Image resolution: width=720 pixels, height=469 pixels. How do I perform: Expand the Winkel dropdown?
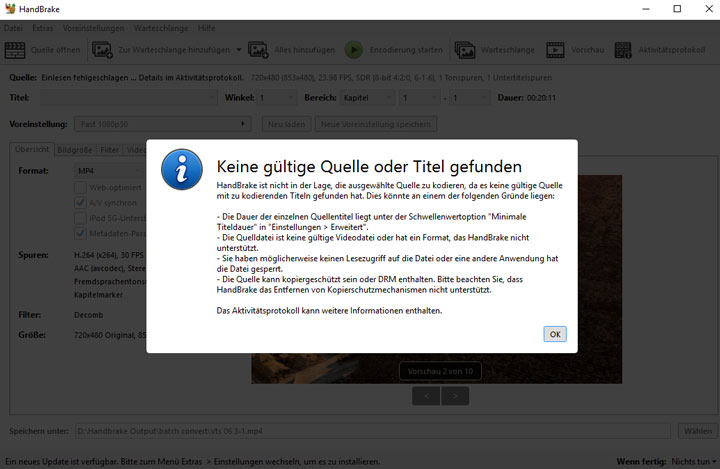click(276, 97)
